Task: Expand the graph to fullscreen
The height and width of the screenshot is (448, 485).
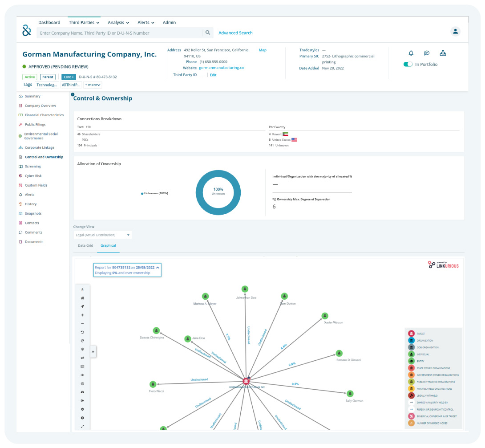Action: pos(82,426)
